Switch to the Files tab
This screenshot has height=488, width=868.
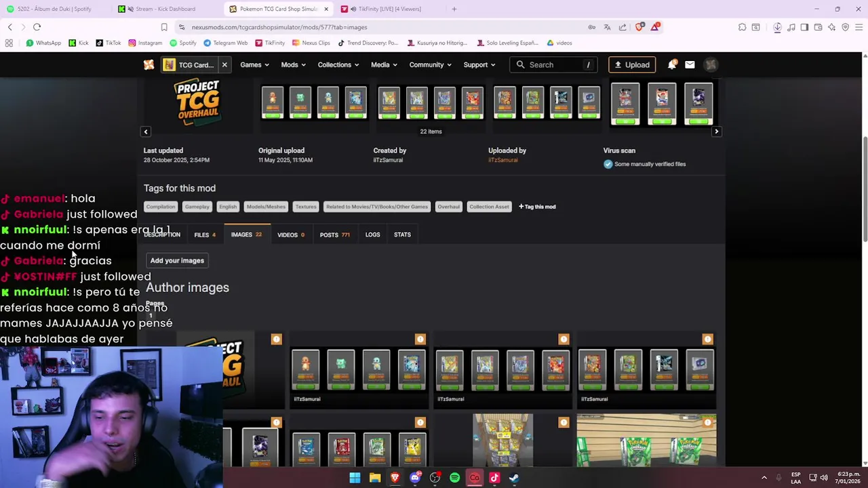[205, 235]
